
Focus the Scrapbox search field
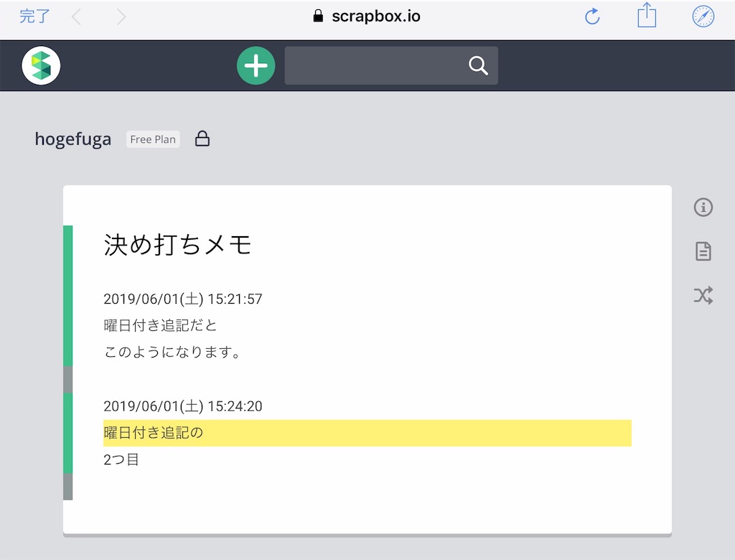click(391, 65)
